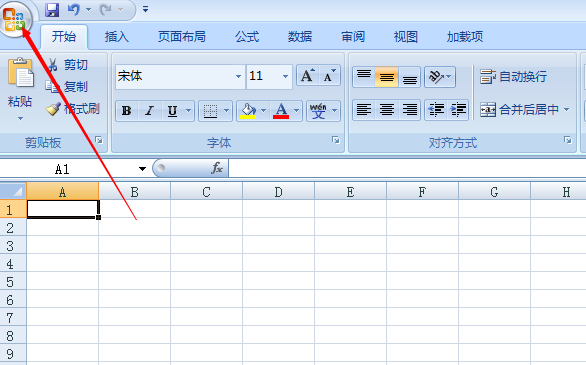Toggle underline formatting
This screenshot has height=365, width=586.
tap(172, 111)
